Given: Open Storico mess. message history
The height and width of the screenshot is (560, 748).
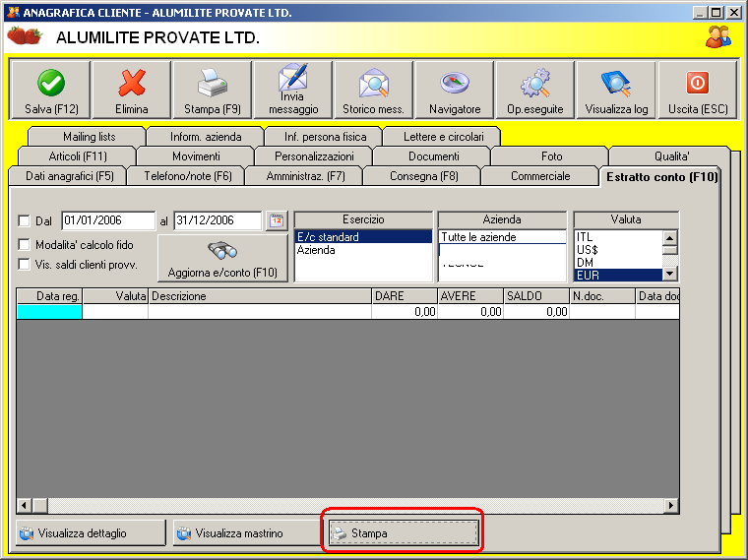Looking at the screenshot, I should 374,90.
